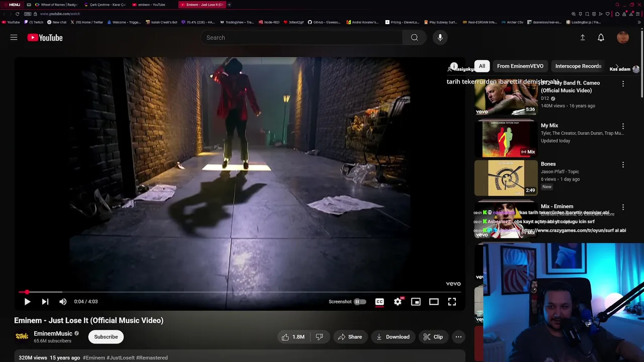Open TradingView bookmark
Screen dimensions: 644x362
point(236,22)
